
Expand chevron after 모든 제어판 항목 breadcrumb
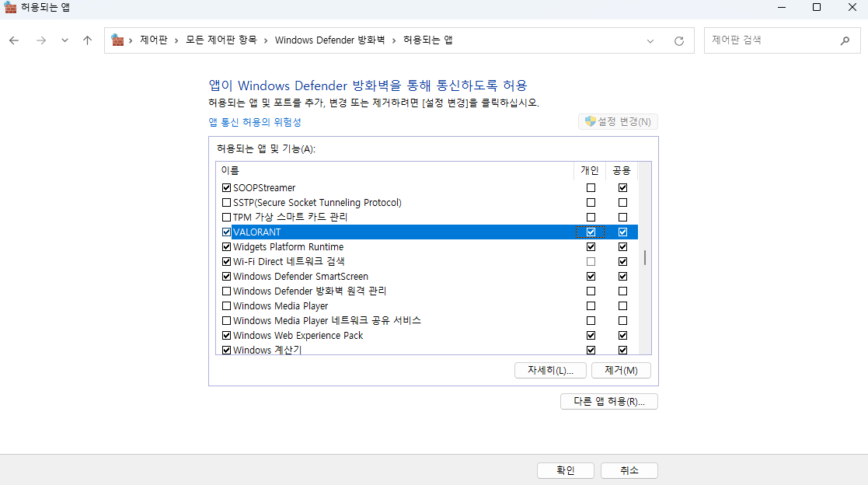[x=266, y=40]
